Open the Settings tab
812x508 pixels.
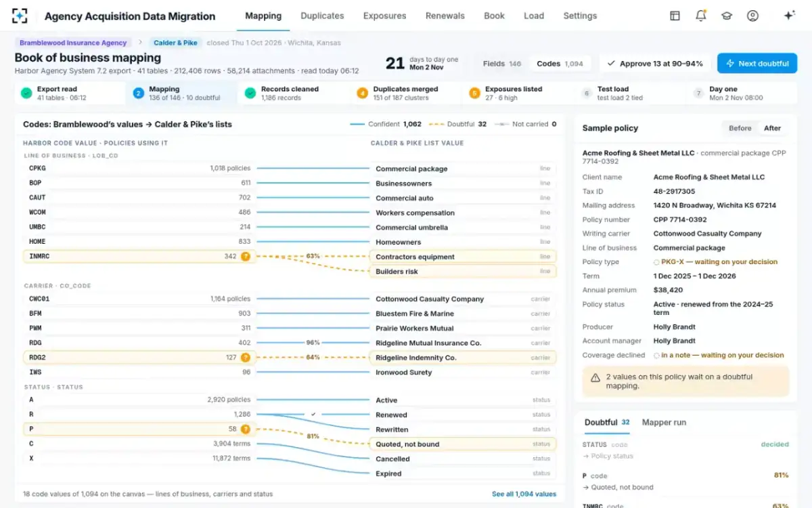click(580, 16)
